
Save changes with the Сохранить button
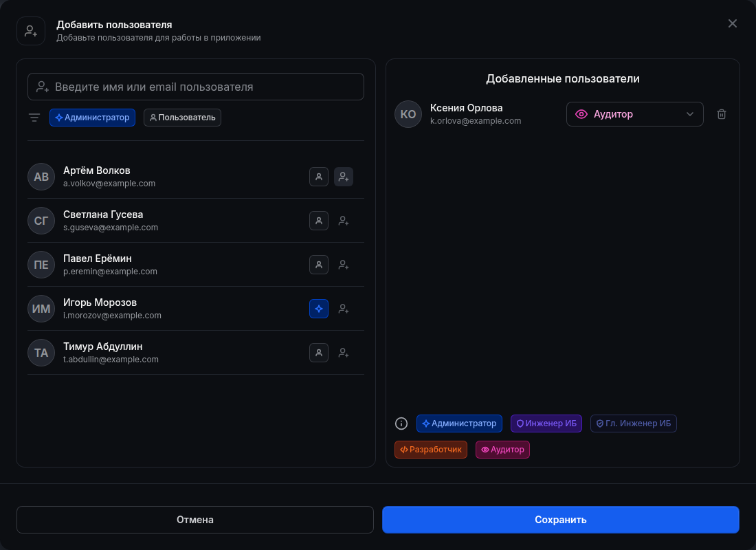(x=560, y=520)
